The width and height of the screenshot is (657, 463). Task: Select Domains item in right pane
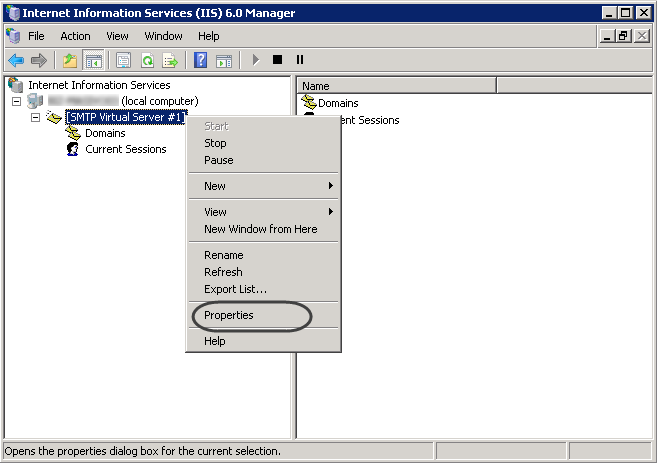point(337,103)
